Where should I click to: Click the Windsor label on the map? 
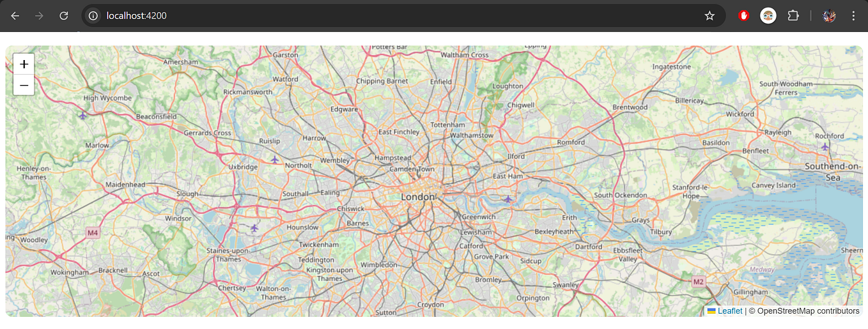178,218
